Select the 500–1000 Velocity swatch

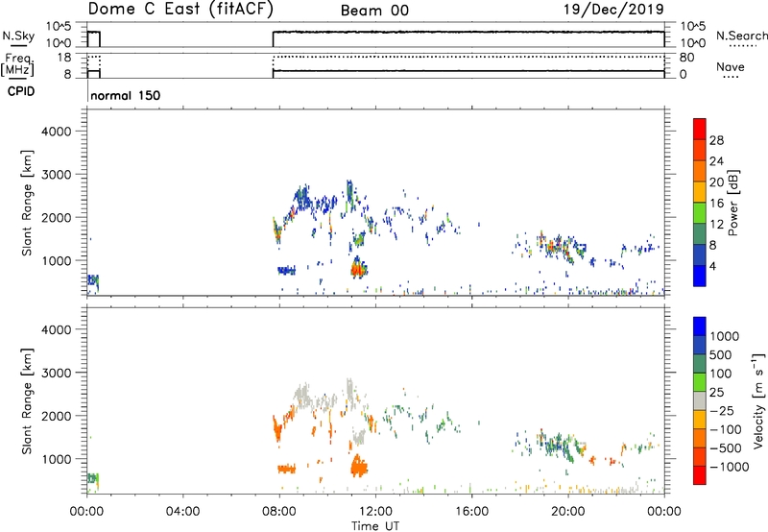pos(700,345)
